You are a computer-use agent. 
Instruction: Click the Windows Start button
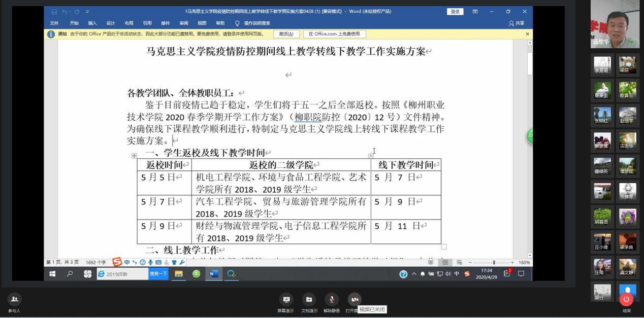[52, 274]
